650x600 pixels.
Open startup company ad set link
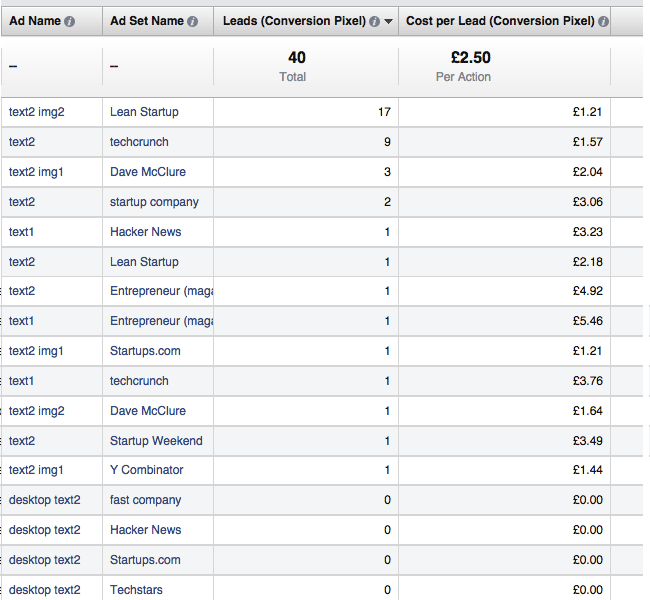tap(154, 202)
